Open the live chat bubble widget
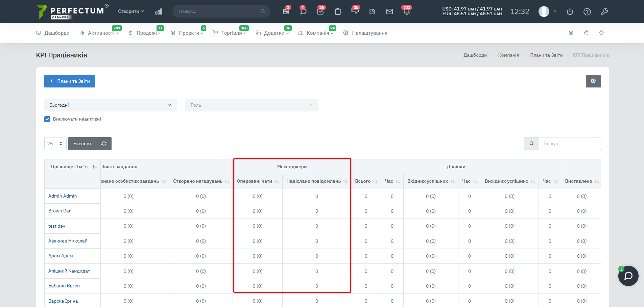Image resolution: width=644 pixels, height=307 pixels. click(x=628, y=276)
